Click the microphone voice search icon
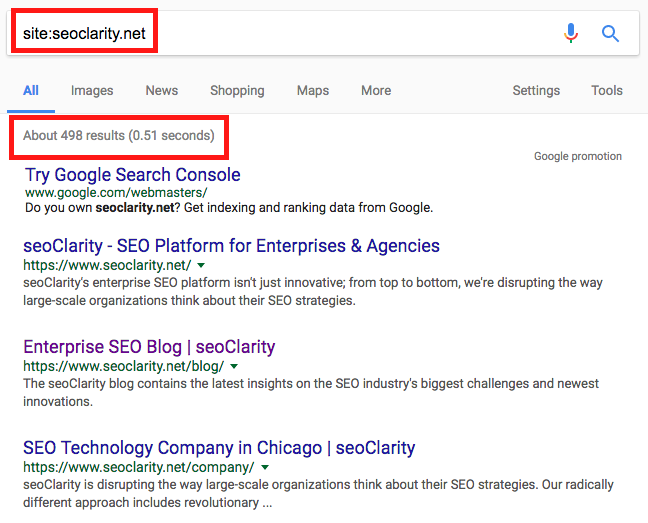This screenshot has width=648, height=523. tap(571, 34)
